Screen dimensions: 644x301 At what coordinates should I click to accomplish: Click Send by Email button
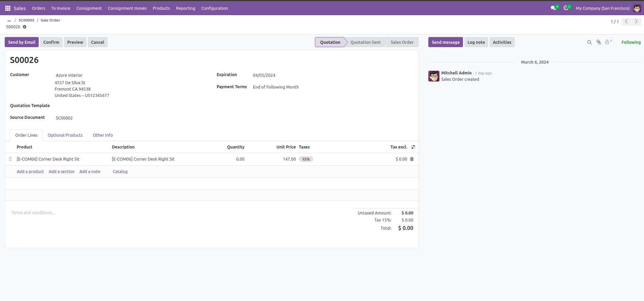(22, 42)
